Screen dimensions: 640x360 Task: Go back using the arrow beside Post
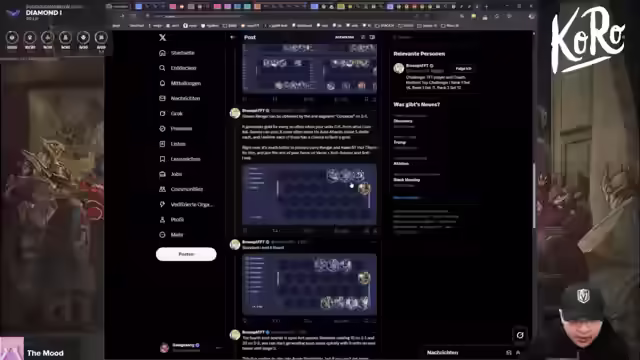233,37
